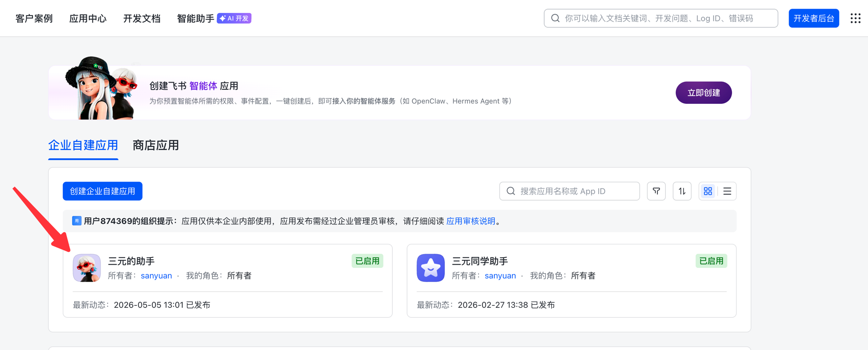
Task: Switch to list view layout
Action: (727, 191)
